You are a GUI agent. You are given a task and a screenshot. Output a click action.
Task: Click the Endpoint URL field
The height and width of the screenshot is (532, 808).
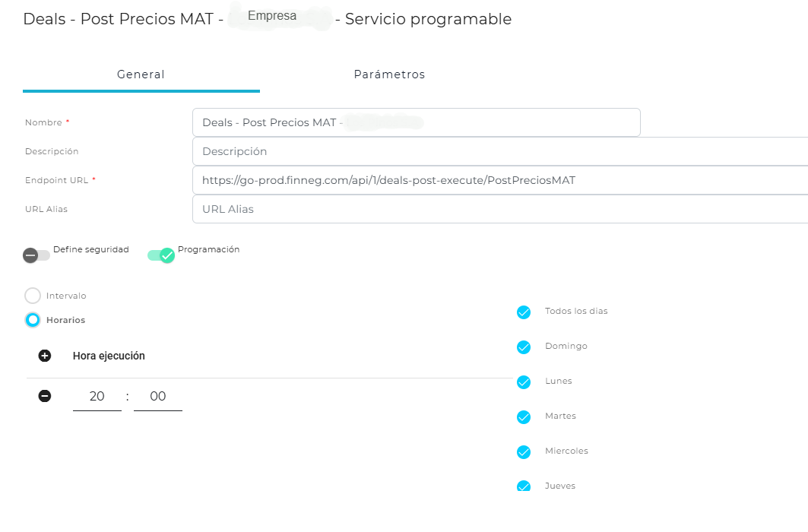click(499, 180)
